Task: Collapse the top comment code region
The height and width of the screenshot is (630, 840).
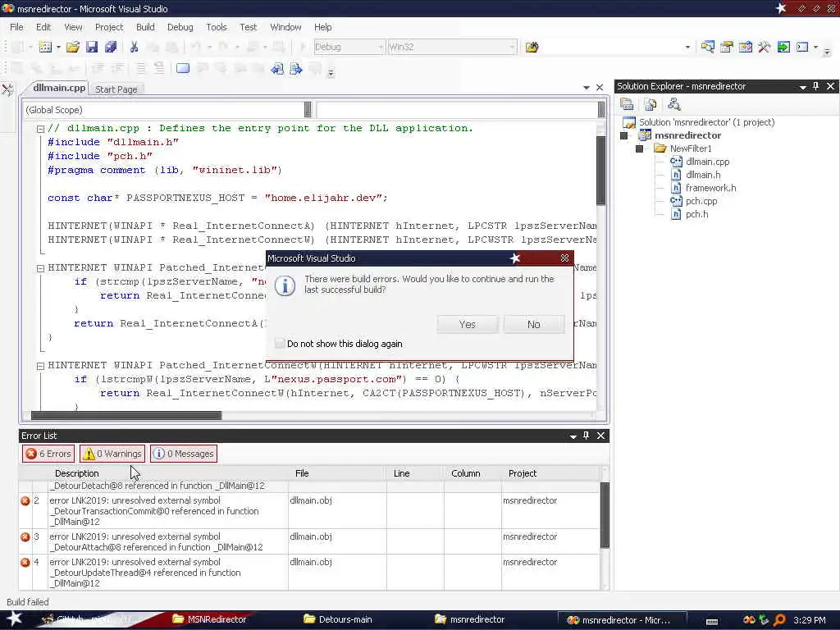Action: (40, 129)
